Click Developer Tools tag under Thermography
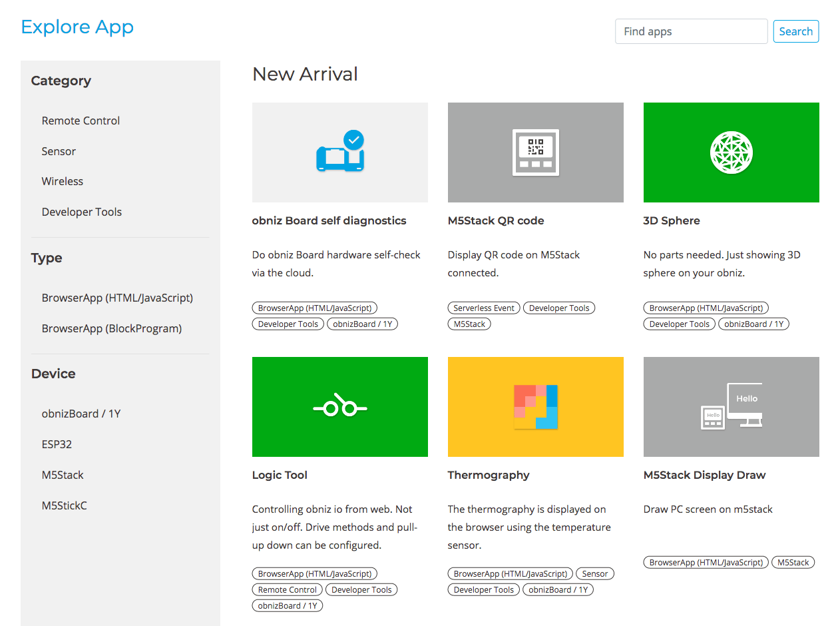 (x=484, y=589)
